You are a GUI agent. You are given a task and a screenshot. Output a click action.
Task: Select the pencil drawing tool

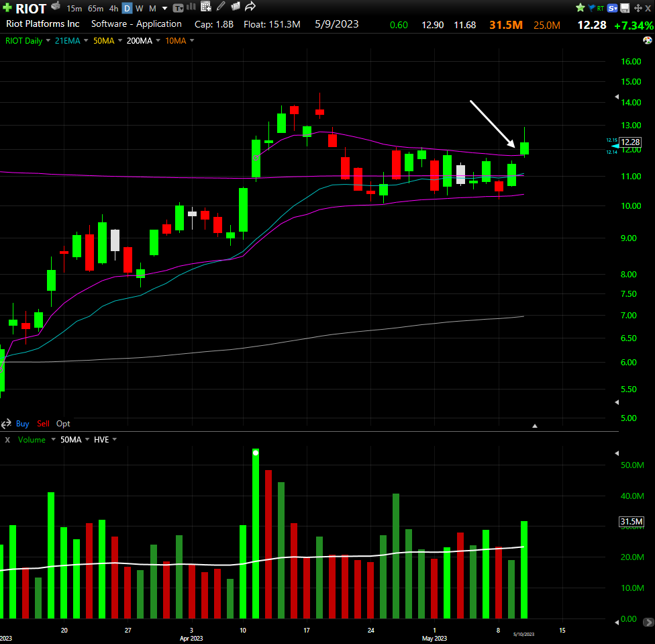click(x=221, y=6)
